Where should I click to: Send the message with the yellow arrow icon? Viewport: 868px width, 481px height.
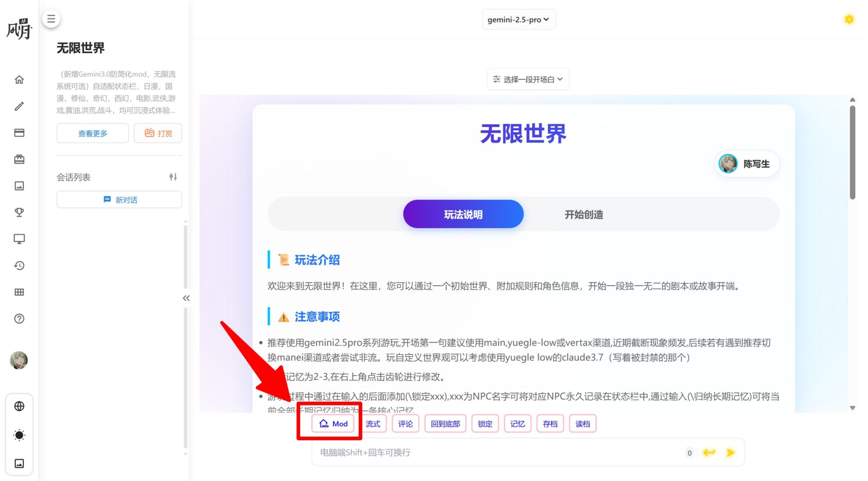(x=731, y=452)
